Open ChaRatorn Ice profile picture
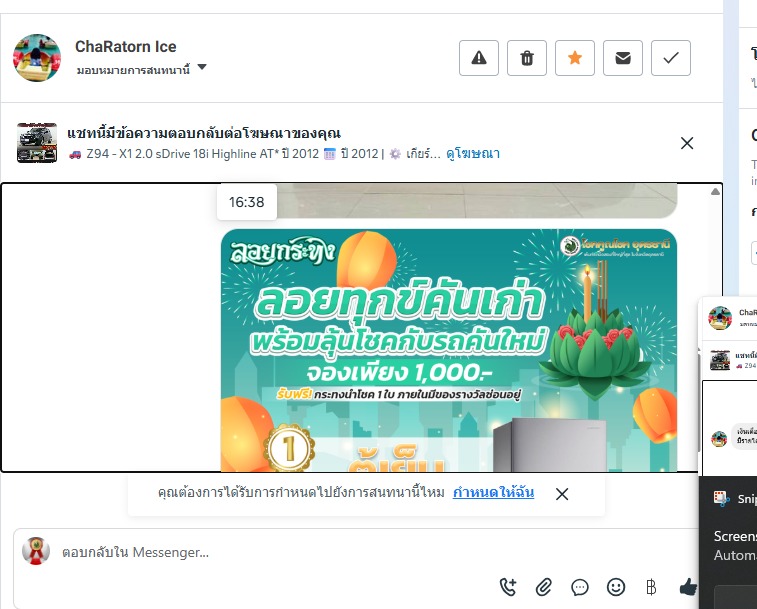This screenshot has width=757, height=609. 37,58
